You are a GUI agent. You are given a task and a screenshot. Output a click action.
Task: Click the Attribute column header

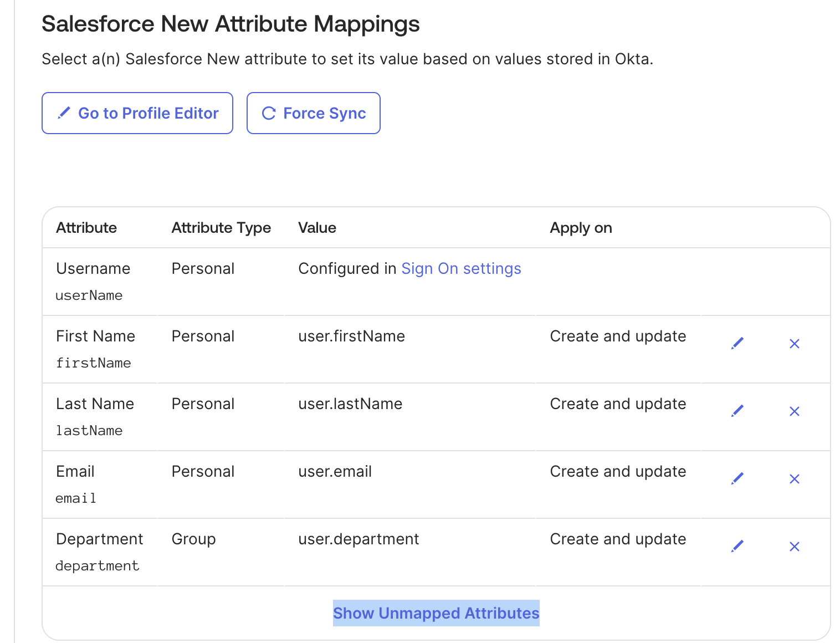pos(86,228)
